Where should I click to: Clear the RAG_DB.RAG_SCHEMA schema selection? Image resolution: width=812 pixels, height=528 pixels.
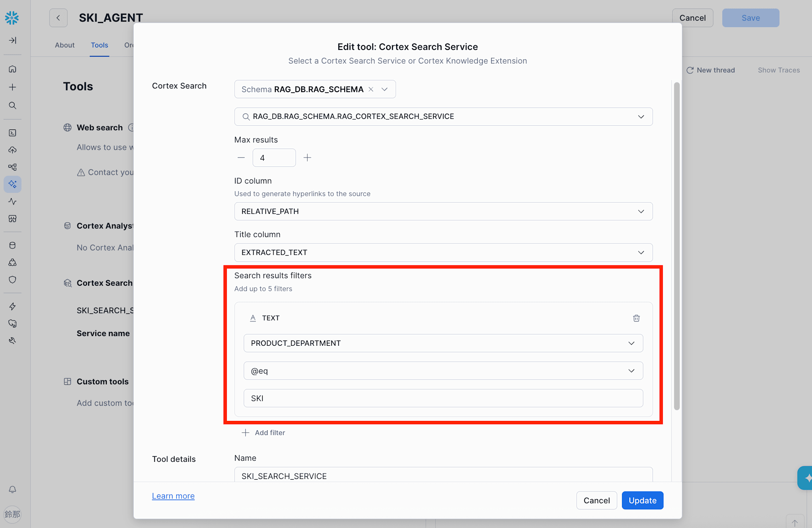coord(371,89)
